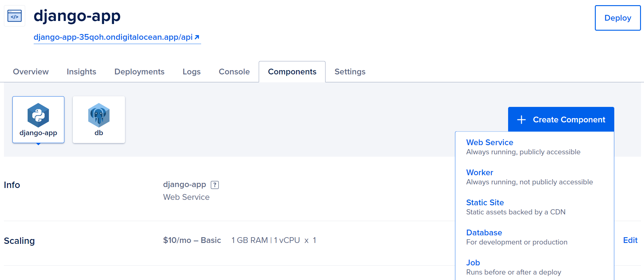Click the question mark help icon next to django-app

point(215,185)
